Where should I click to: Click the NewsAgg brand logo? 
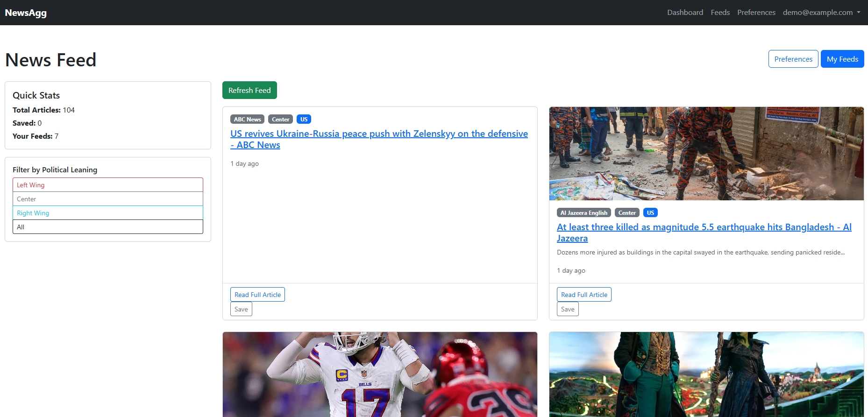click(26, 13)
